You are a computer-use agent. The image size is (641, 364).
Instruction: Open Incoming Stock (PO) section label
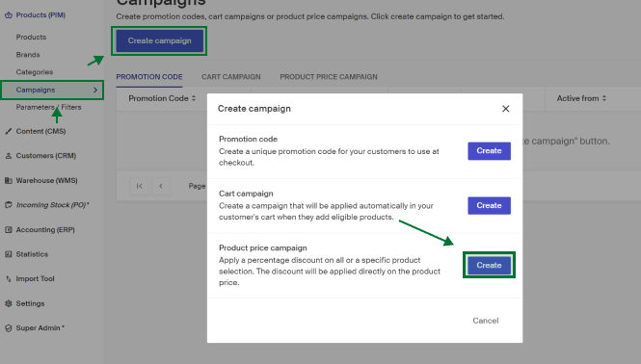[52, 205]
